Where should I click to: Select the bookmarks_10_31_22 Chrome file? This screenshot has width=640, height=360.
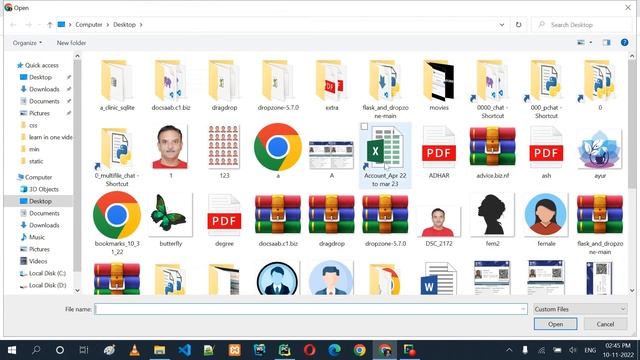(x=117, y=223)
